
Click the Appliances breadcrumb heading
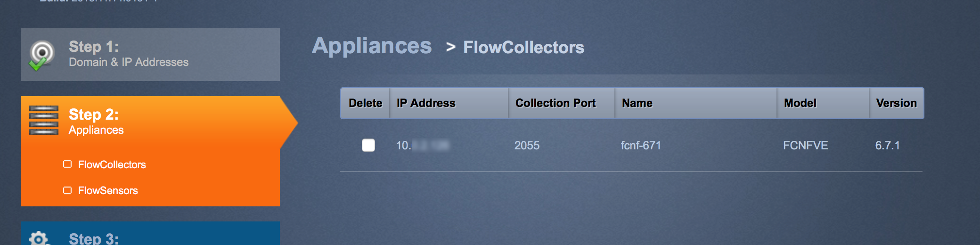pyautogui.click(x=372, y=46)
